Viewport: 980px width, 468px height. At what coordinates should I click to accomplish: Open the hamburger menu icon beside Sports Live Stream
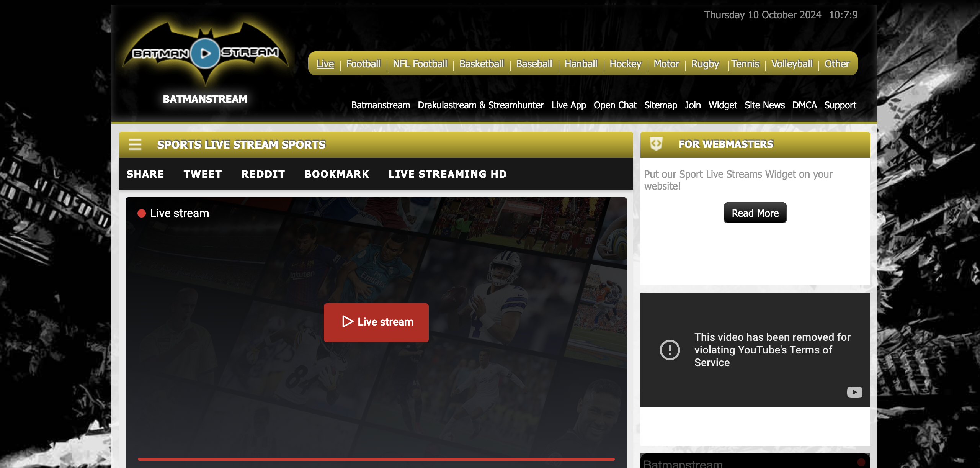click(x=135, y=144)
